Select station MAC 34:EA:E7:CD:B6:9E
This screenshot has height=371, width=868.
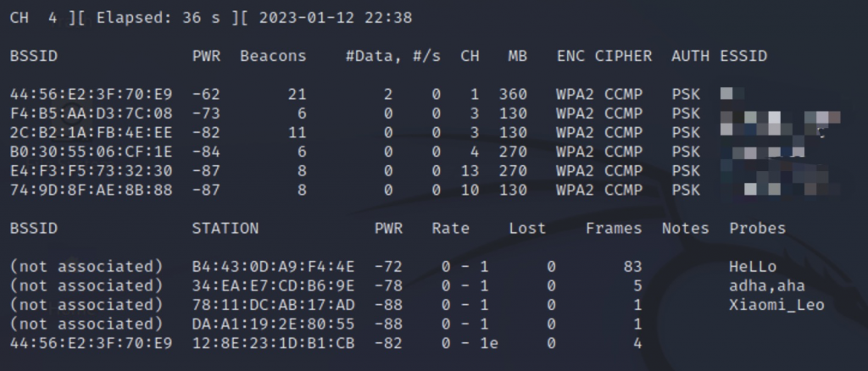[274, 285]
